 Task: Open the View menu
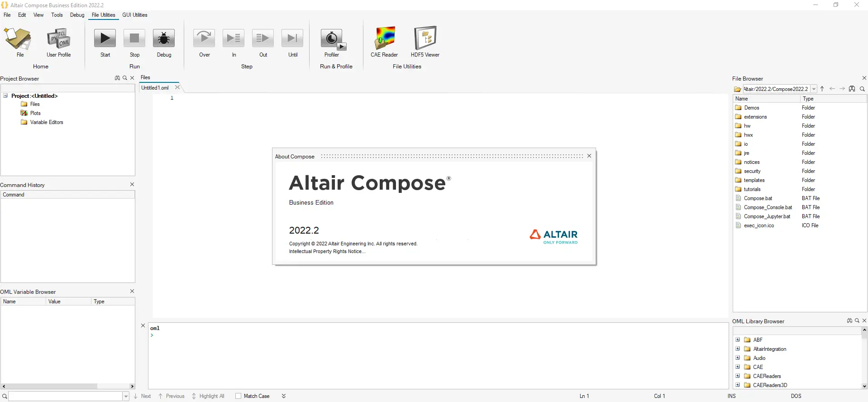[x=38, y=15]
